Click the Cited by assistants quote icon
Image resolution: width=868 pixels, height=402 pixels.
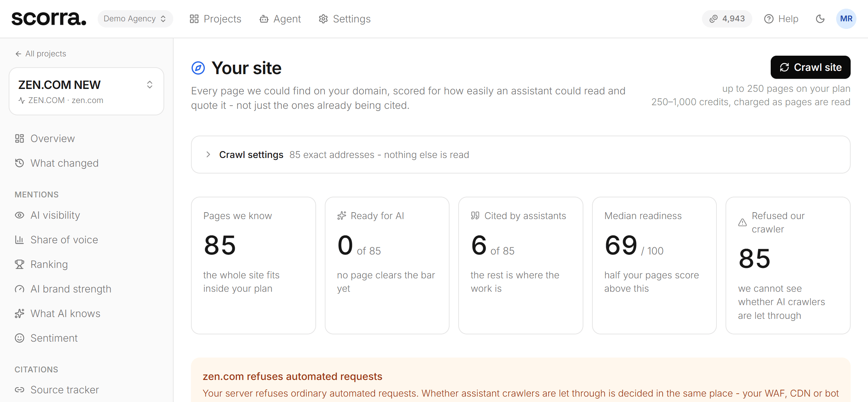tap(475, 216)
